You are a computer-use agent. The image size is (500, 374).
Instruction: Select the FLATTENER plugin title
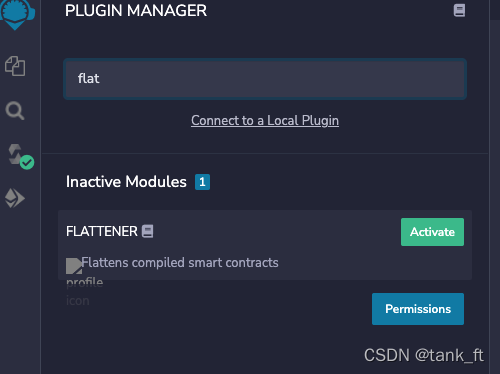pos(102,231)
